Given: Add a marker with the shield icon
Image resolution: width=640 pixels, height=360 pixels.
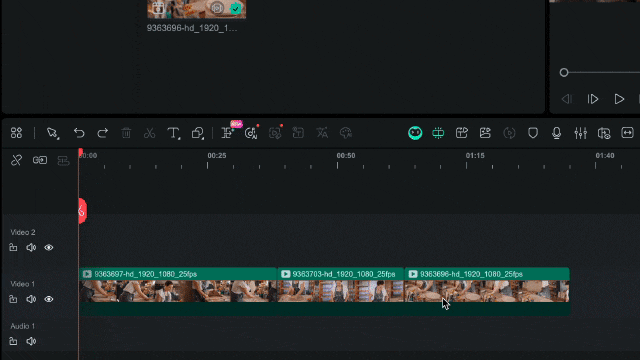Looking at the screenshot, I should (x=533, y=133).
